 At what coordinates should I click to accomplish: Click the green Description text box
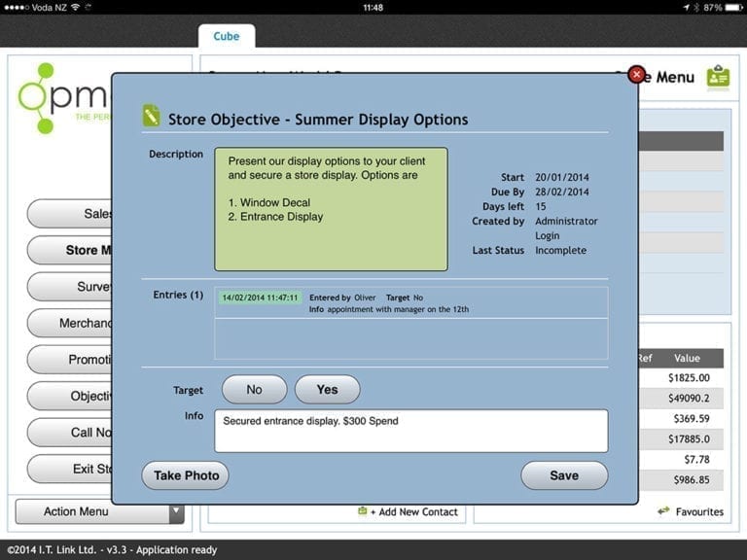point(331,209)
